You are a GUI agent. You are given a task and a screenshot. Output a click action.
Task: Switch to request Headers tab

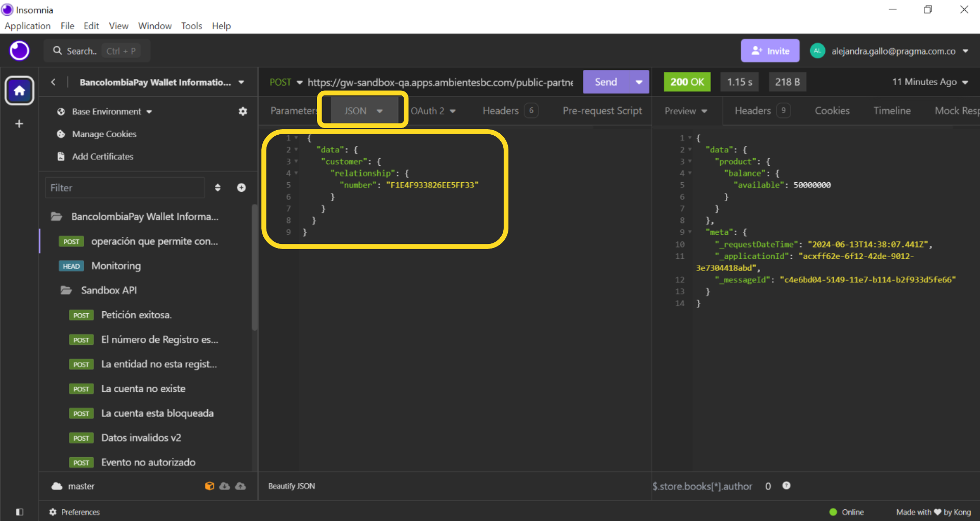[510, 111]
